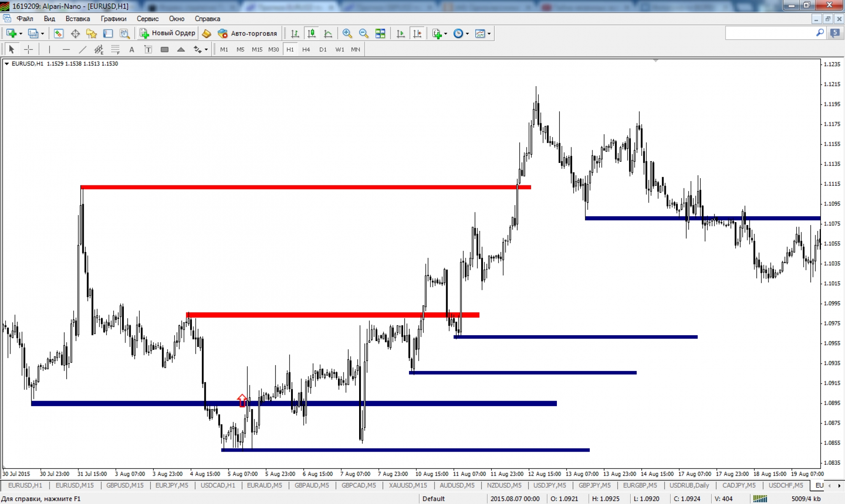Select the crosshair cursor tool

(x=28, y=49)
